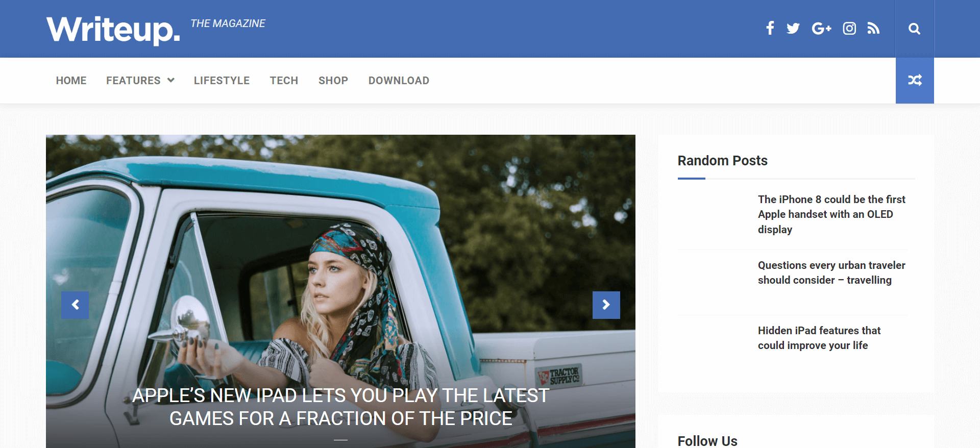Open the Facebook social link
980x448 pixels.
pyautogui.click(x=770, y=28)
